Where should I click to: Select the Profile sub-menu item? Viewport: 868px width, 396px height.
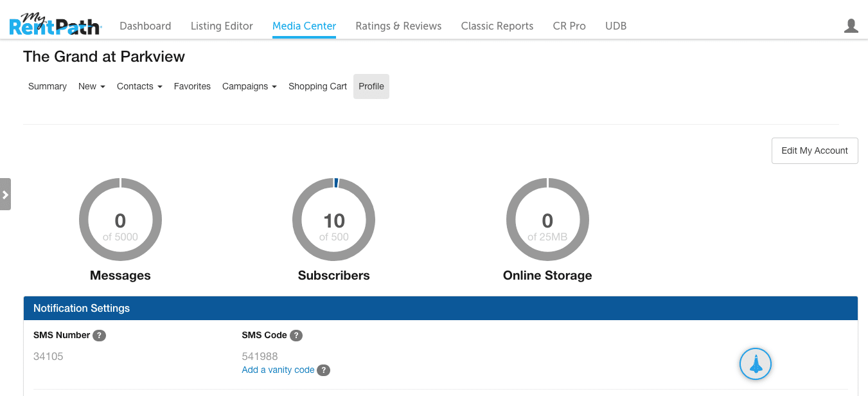(x=371, y=86)
